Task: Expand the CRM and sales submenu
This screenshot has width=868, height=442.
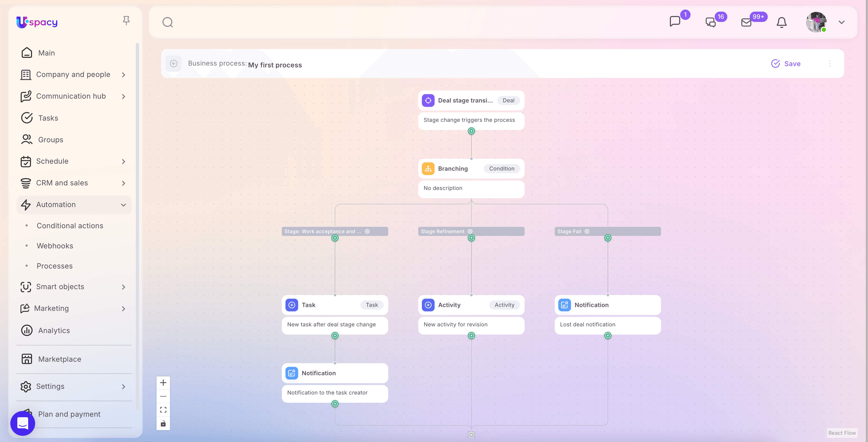Action: point(123,183)
